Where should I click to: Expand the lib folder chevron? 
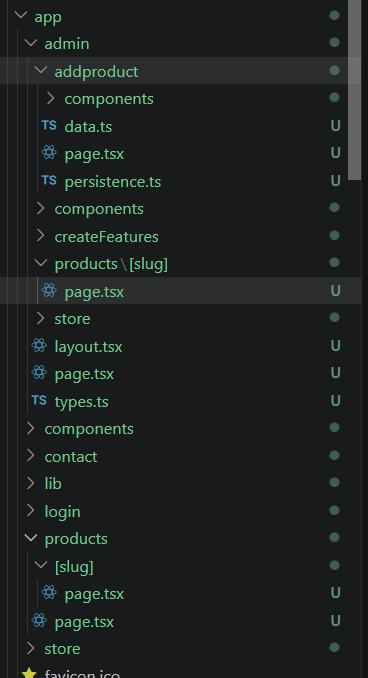[30, 483]
